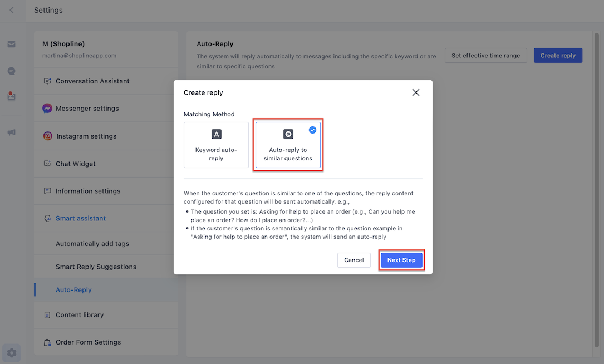Open Messenger settings
Viewport: 604px width, 364px height.
tap(106, 109)
